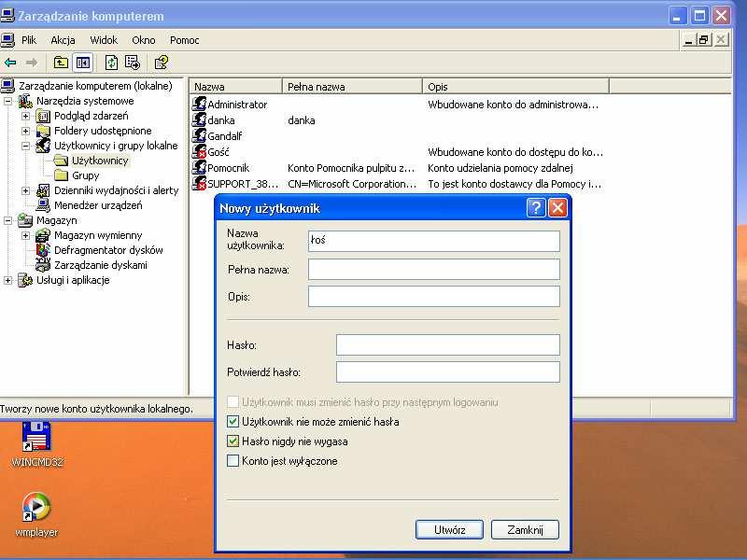
Task: Click the Export list toolbar icon
Action: point(133,63)
